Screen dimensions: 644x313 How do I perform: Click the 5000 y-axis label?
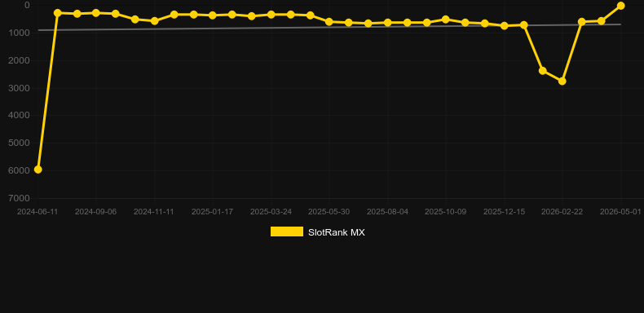(x=19, y=143)
